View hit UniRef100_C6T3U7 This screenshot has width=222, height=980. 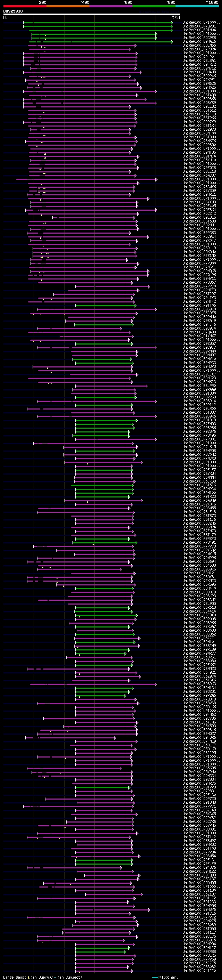click(x=199, y=412)
